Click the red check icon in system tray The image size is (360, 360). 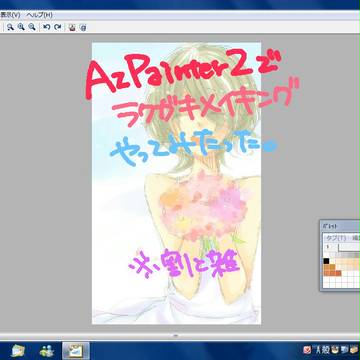click(x=307, y=350)
